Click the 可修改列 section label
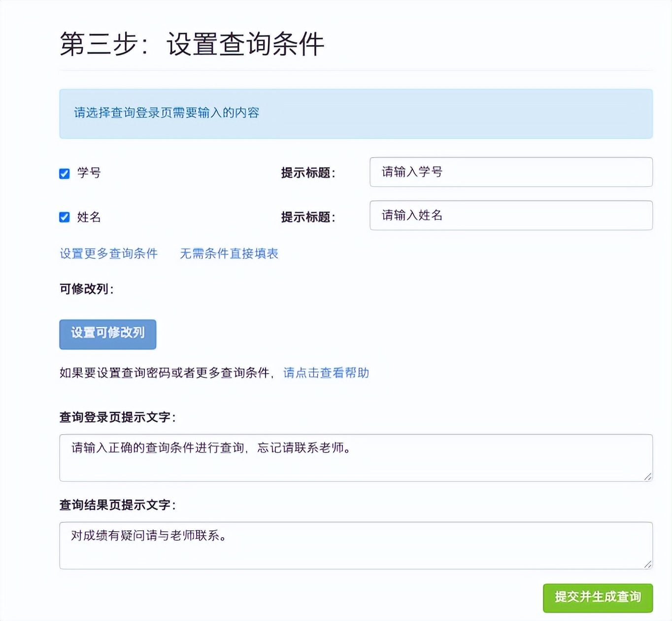This screenshot has height=621, width=672. click(87, 289)
